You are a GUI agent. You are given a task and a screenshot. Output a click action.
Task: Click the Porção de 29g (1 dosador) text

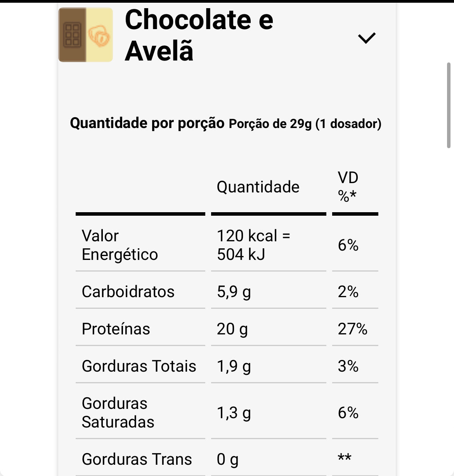click(x=305, y=124)
